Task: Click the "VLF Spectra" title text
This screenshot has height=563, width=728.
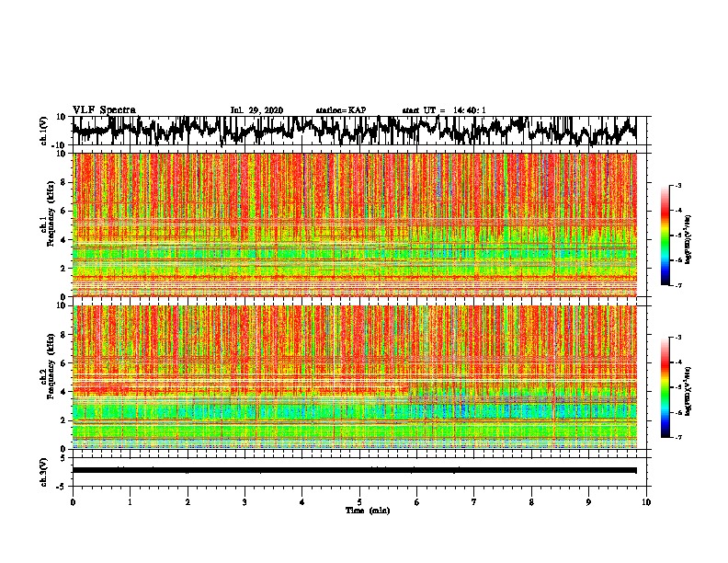Action: pos(104,110)
